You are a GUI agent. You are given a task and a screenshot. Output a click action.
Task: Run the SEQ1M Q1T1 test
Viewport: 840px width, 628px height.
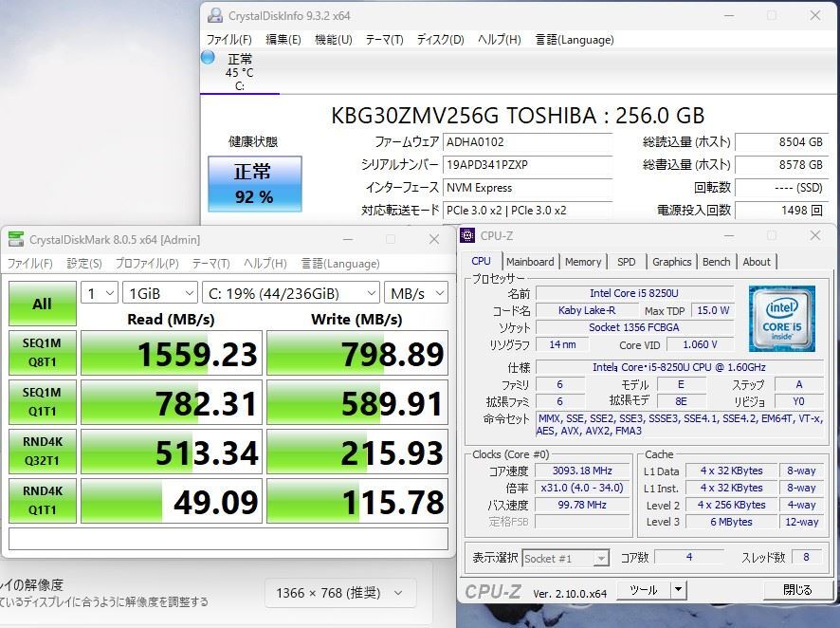[43, 402]
